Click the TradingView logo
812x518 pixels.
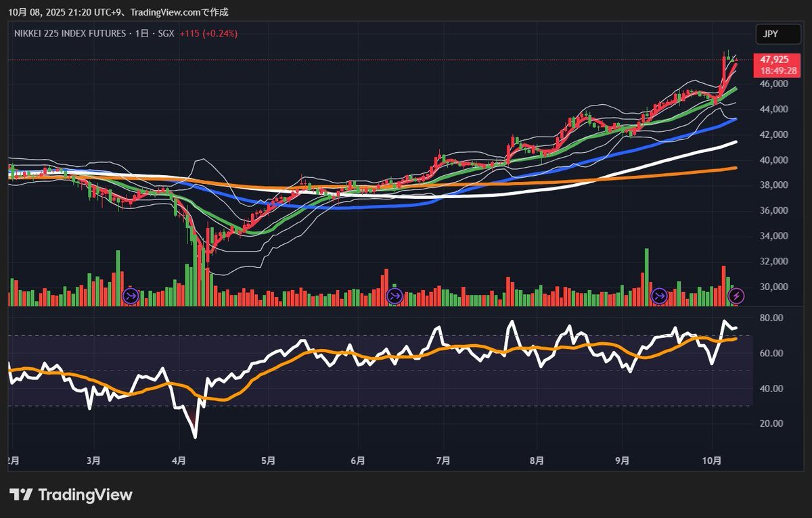[x=71, y=495]
